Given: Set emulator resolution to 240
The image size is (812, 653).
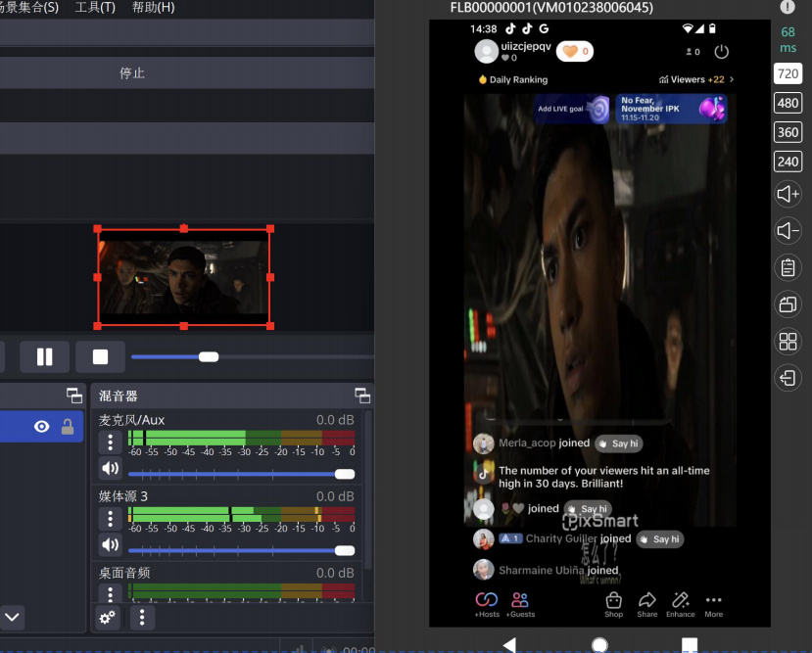Looking at the screenshot, I should [x=788, y=162].
